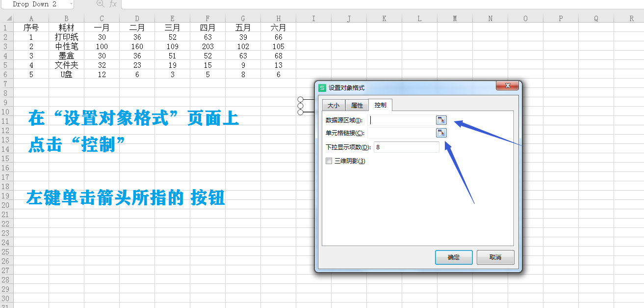
Task: Click the 墨盒 cell
Action: pos(66,56)
